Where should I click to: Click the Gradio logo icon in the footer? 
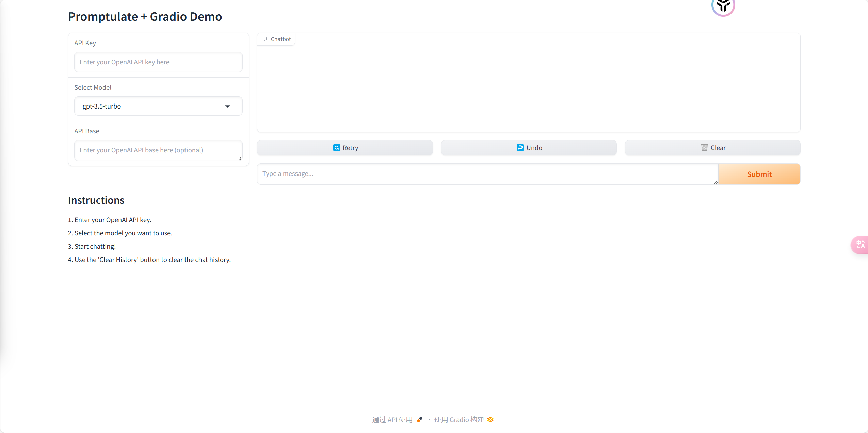[x=490, y=420]
